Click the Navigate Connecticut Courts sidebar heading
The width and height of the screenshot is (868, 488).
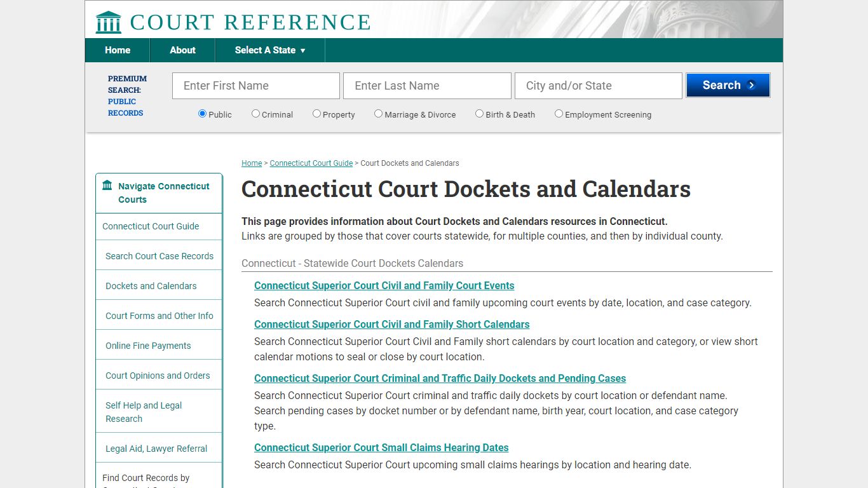click(x=164, y=193)
